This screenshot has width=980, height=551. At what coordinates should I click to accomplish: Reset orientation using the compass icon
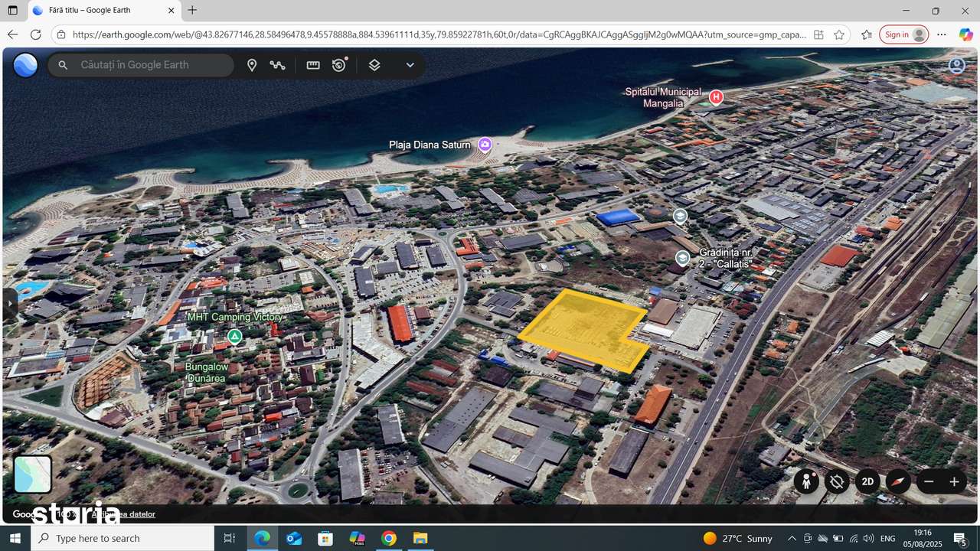click(x=897, y=481)
